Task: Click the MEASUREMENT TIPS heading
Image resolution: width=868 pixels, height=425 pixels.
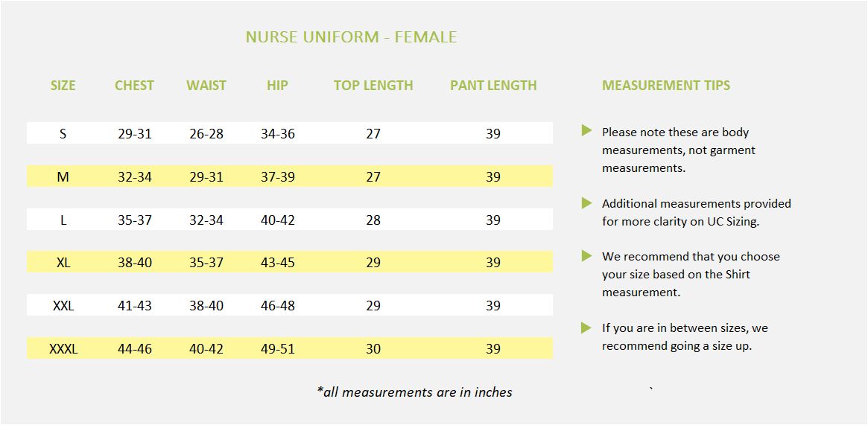Action: click(x=666, y=86)
